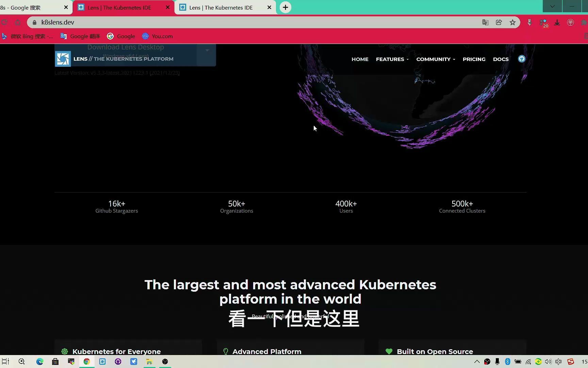Open the tab search chevron at top right

(552, 6)
